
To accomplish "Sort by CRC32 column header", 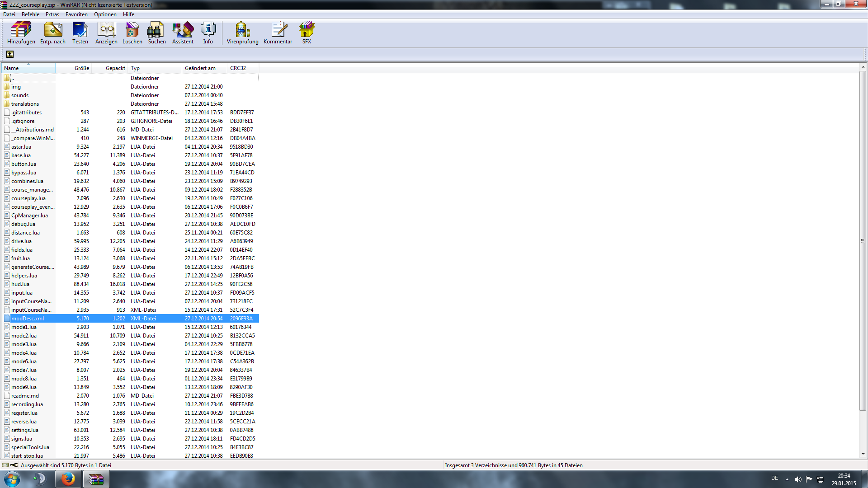I will point(243,68).
